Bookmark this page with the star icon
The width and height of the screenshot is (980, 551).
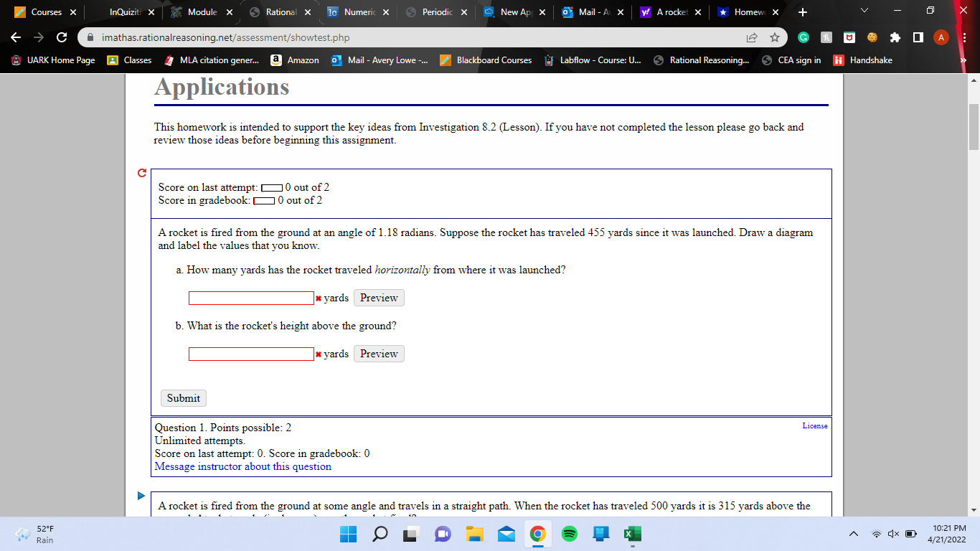tap(774, 37)
